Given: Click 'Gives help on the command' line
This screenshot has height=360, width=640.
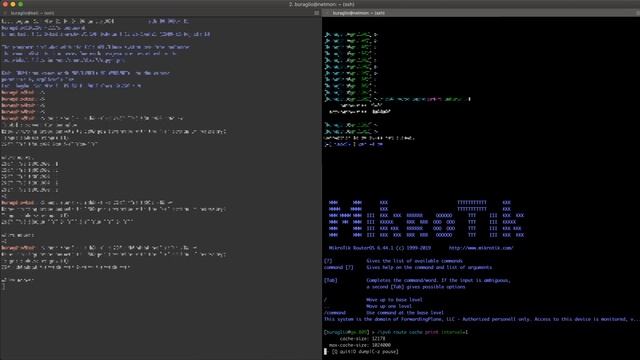Looking at the screenshot, I should (x=429, y=267).
